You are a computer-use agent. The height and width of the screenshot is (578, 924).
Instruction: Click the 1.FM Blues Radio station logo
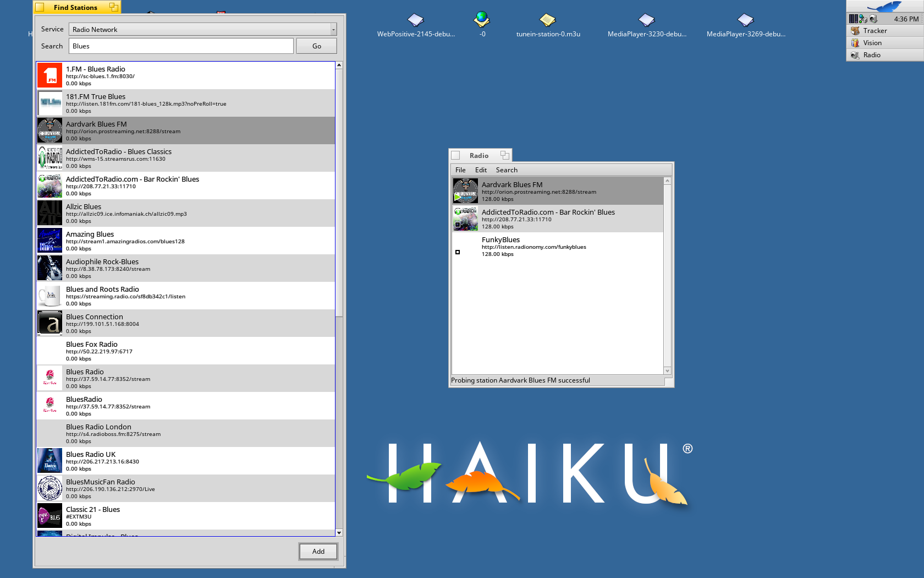(x=50, y=75)
